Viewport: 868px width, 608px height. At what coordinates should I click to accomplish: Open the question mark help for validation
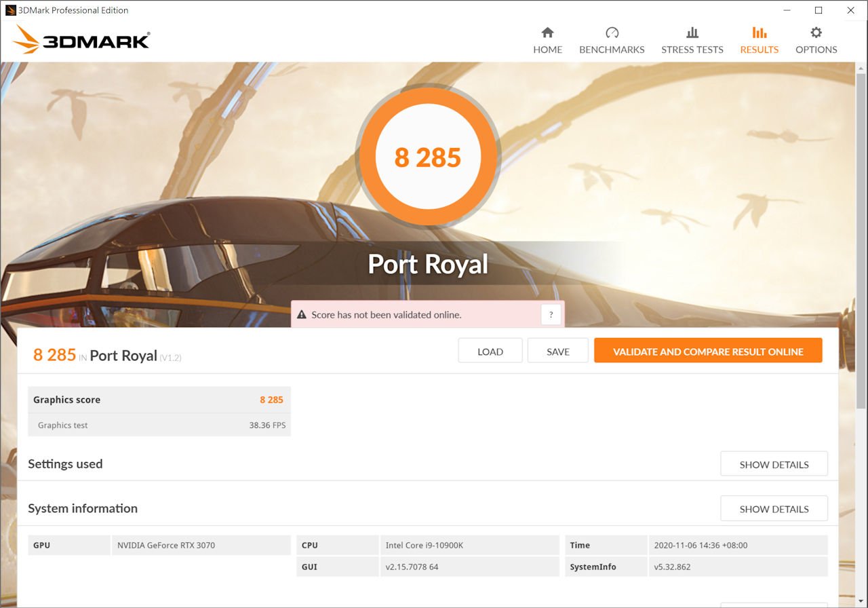point(551,315)
